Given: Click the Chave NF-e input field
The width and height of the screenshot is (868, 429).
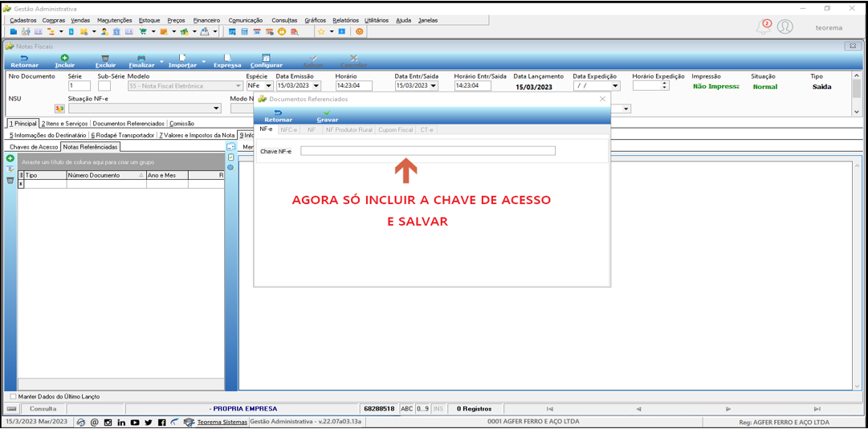Looking at the screenshot, I should pyautogui.click(x=428, y=151).
